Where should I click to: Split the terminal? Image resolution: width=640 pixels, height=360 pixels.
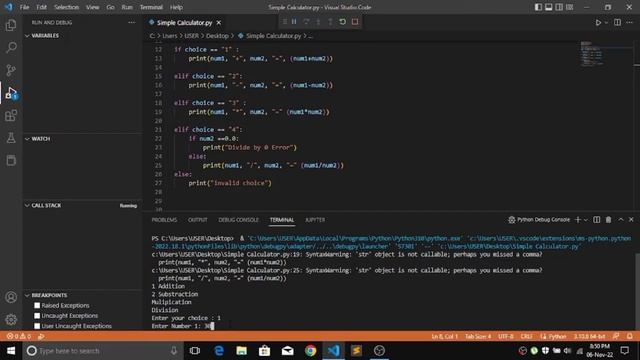(596, 220)
